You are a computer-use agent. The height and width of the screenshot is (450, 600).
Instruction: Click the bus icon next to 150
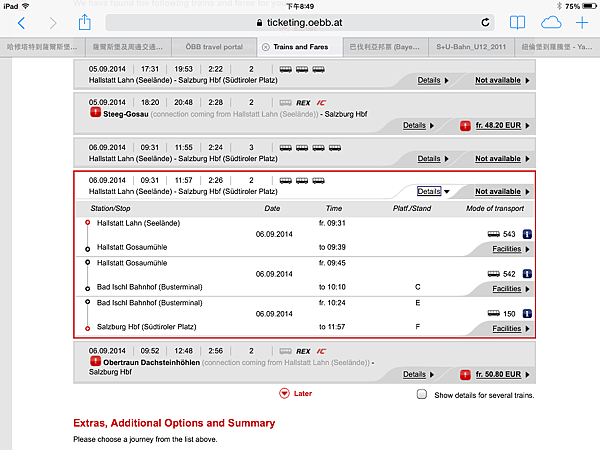click(493, 314)
